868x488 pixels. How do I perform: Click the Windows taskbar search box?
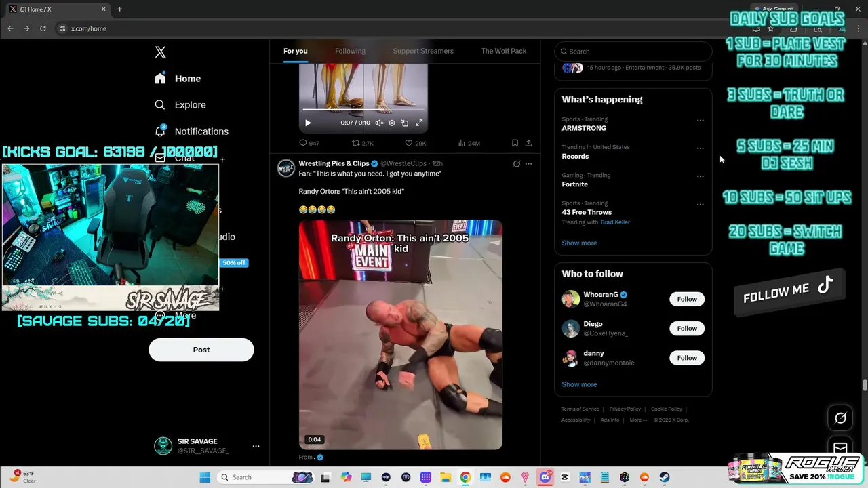[266, 477]
